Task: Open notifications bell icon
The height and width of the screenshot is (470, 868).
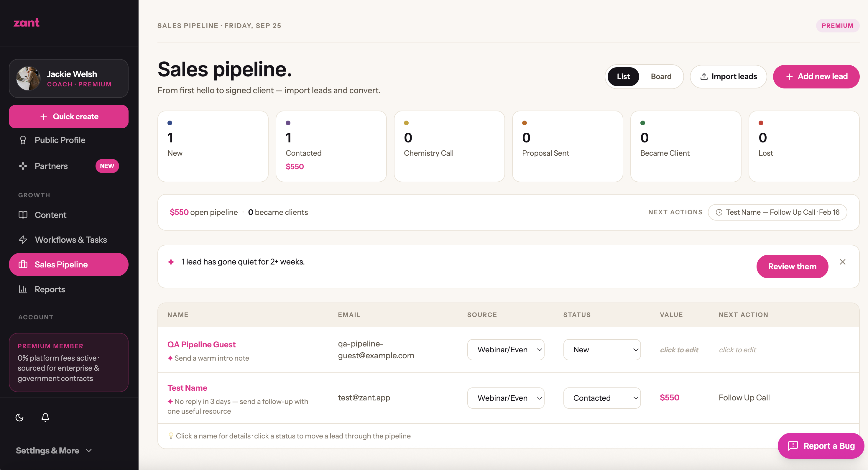Action: pos(45,418)
